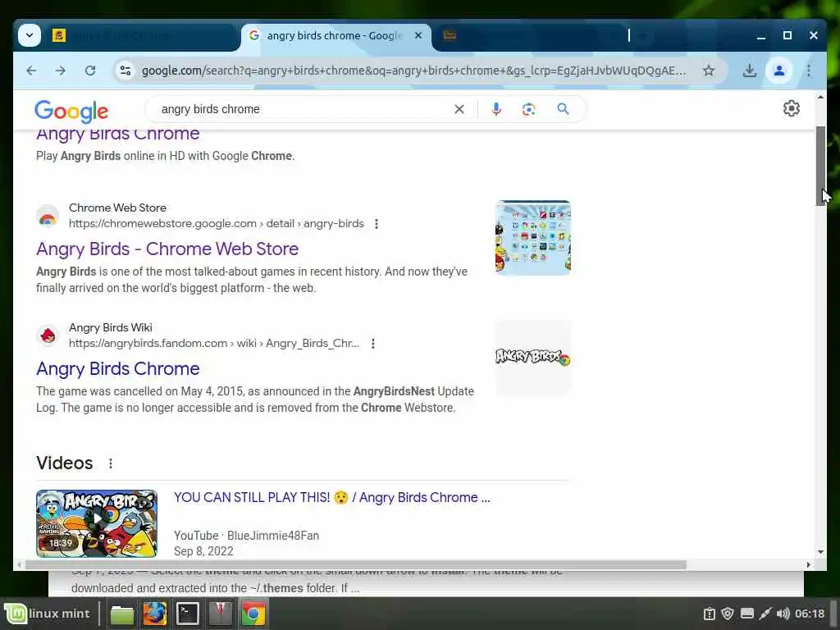The height and width of the screenshot is (630, 840).
Task: Launch Firefox from taskbar
Action: (x=155, y=614)
